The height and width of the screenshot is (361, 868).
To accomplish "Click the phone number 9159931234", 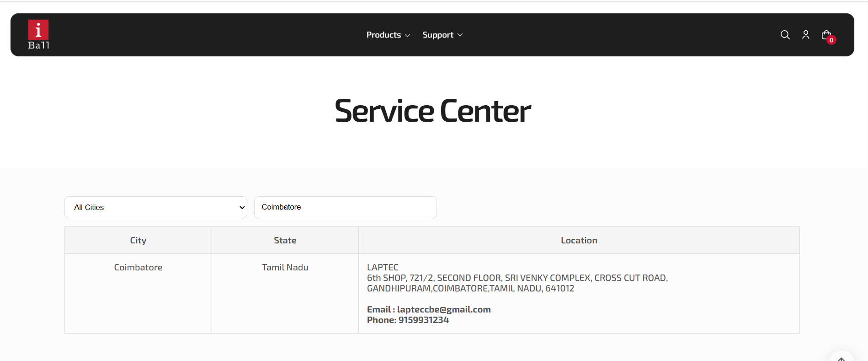I will (x=424, y=320).
